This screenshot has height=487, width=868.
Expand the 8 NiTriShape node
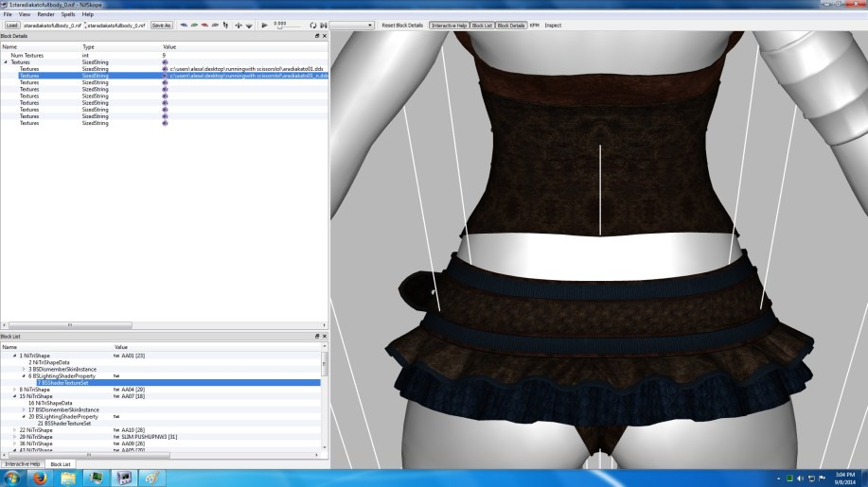tap(14, 390)
